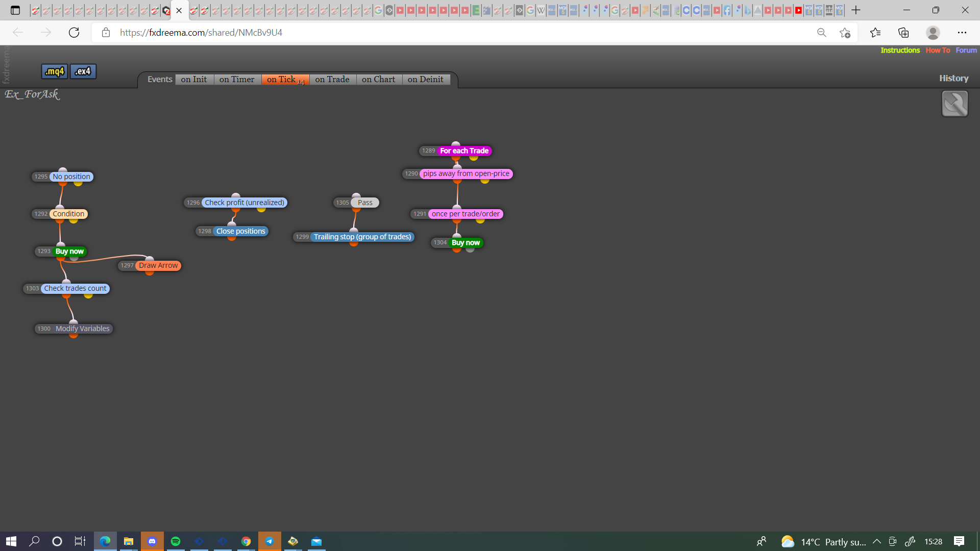Select the on Tick tab
This screenshot has width=980, height=551.
pos(285,79)
